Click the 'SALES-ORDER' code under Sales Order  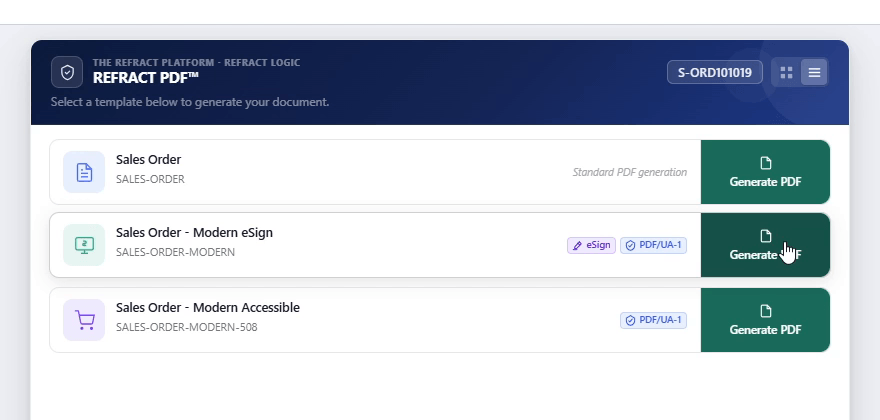[150, 179]
